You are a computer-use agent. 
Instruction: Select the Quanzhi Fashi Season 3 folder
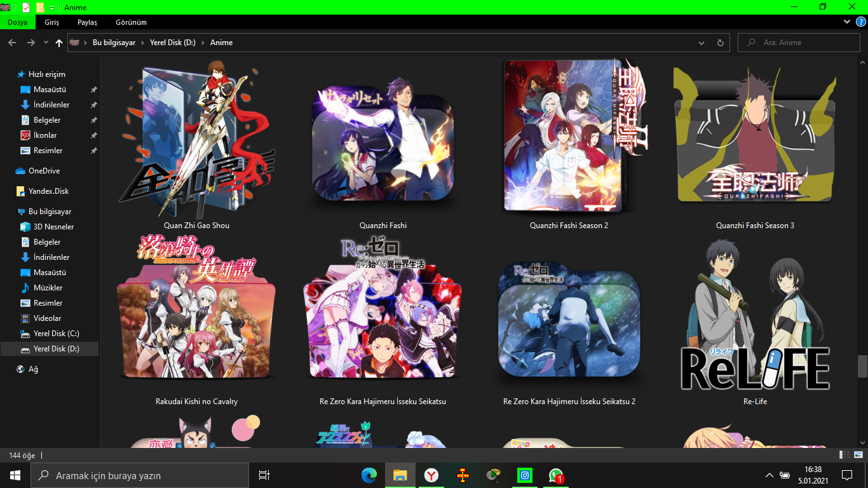click(755, 145)
